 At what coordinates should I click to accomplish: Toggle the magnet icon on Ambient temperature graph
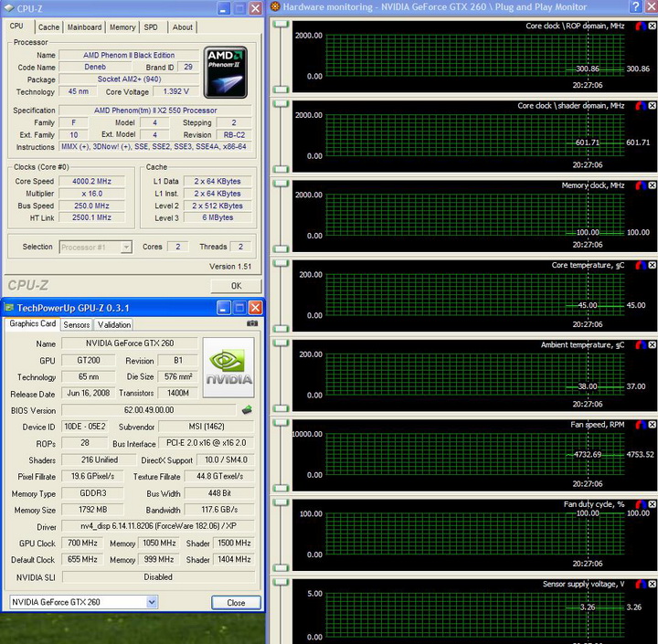tap(641, 345)
